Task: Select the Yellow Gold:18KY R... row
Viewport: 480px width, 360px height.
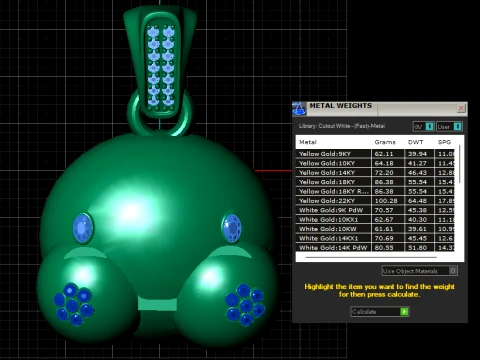Action: click(375, 191)
